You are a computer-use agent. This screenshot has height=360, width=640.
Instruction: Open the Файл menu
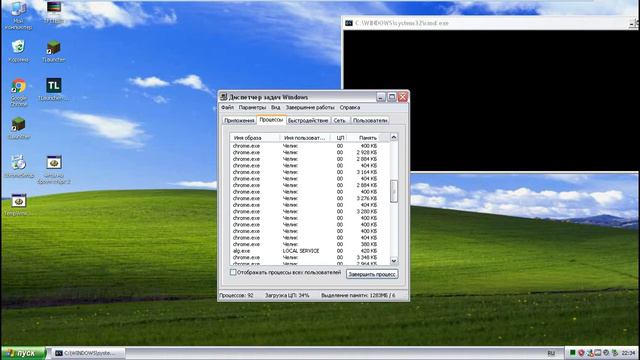point(227,107)
